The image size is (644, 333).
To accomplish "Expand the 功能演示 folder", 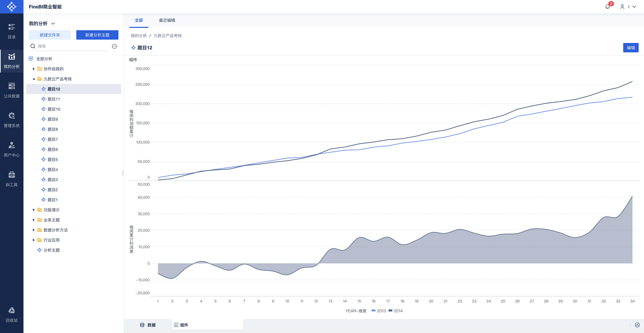I will pos(34,210).
